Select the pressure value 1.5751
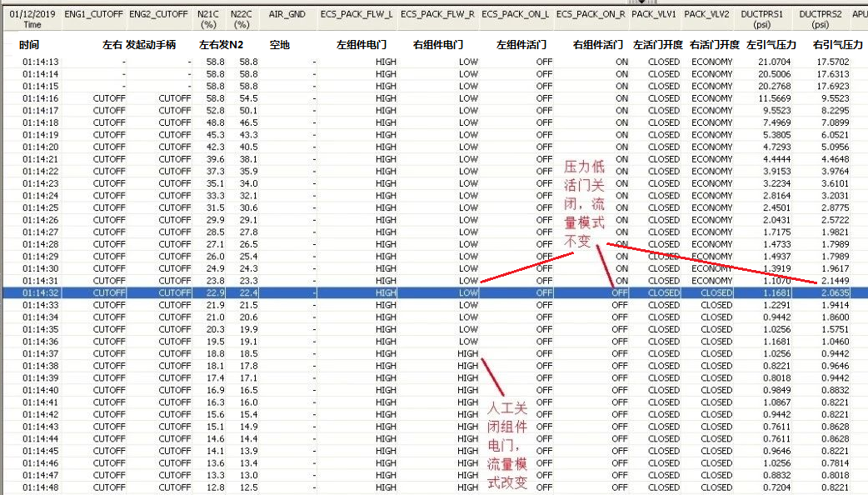868x495 pixels. (x=836, y=329)
